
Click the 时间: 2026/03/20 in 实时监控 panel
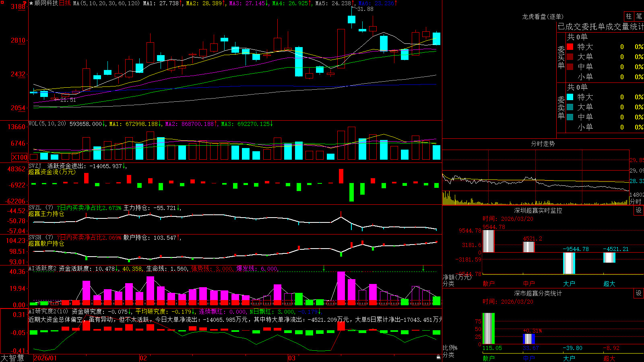pyautogui.click(x=508, y=219)
